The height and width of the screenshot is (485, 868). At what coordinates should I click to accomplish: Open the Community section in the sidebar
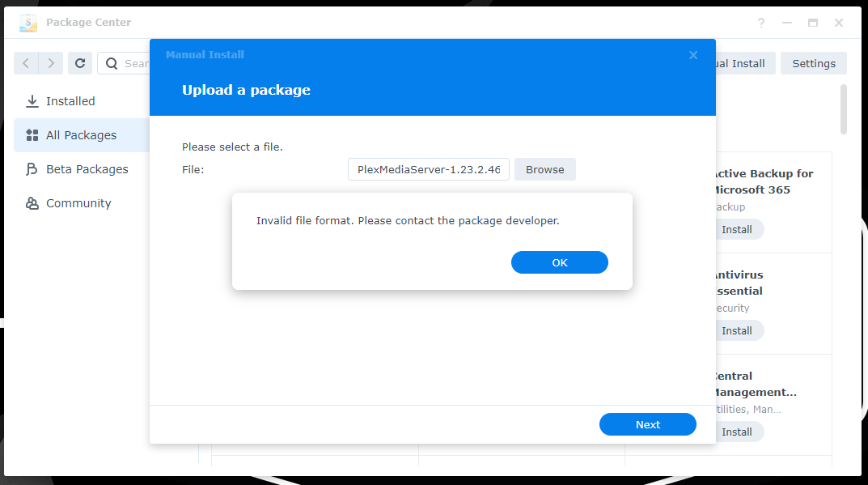tap(78, 203)
